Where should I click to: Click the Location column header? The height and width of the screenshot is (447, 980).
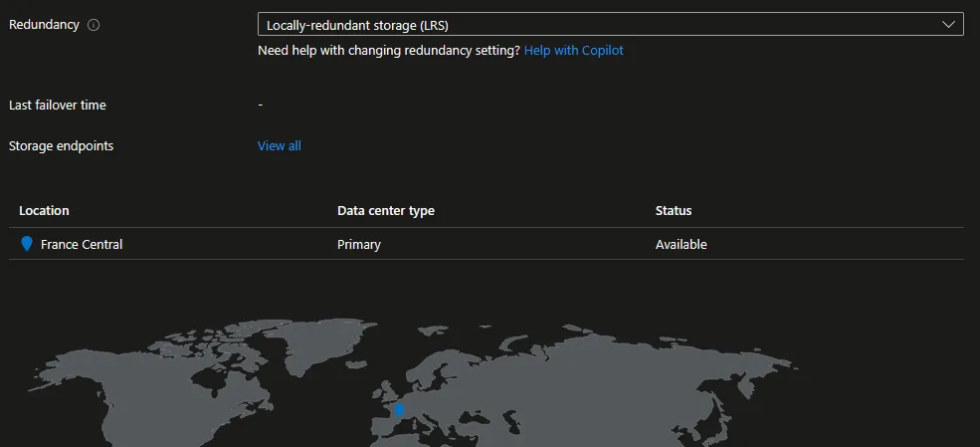point(44,211)
